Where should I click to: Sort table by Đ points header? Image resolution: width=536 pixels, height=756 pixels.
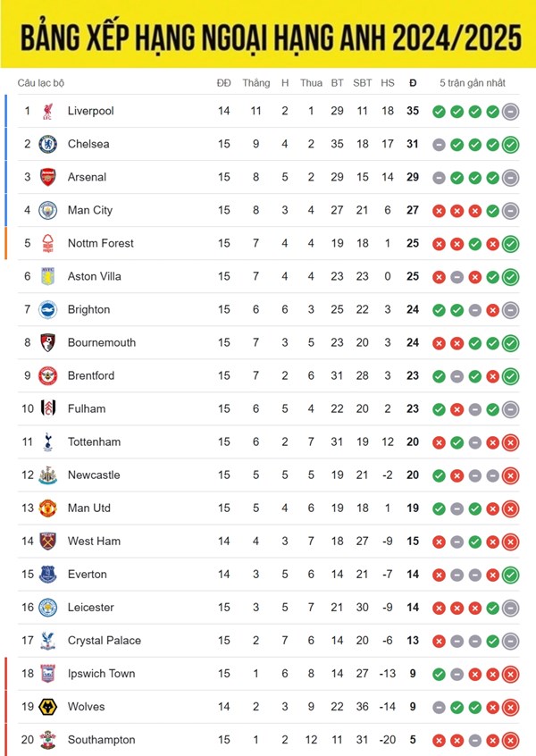coord(413,83)
